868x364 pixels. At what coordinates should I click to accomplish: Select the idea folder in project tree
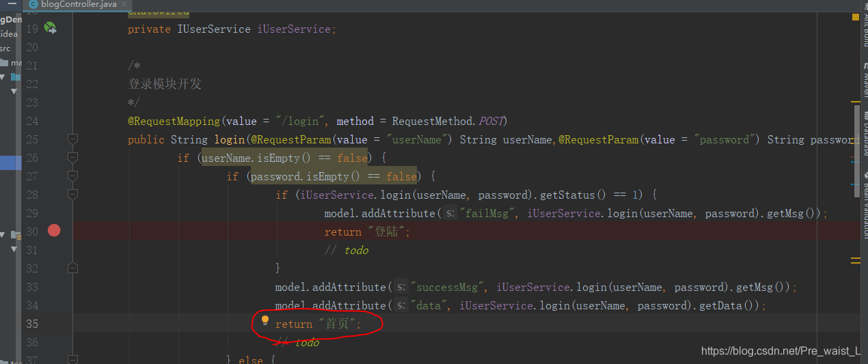tap(9, 33)
